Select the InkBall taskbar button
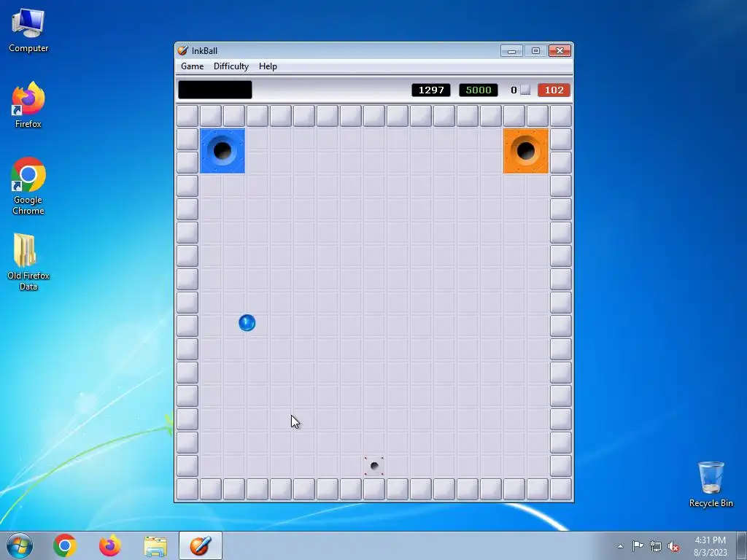This screenshot has height=560, width=747. tap(201, 545)
